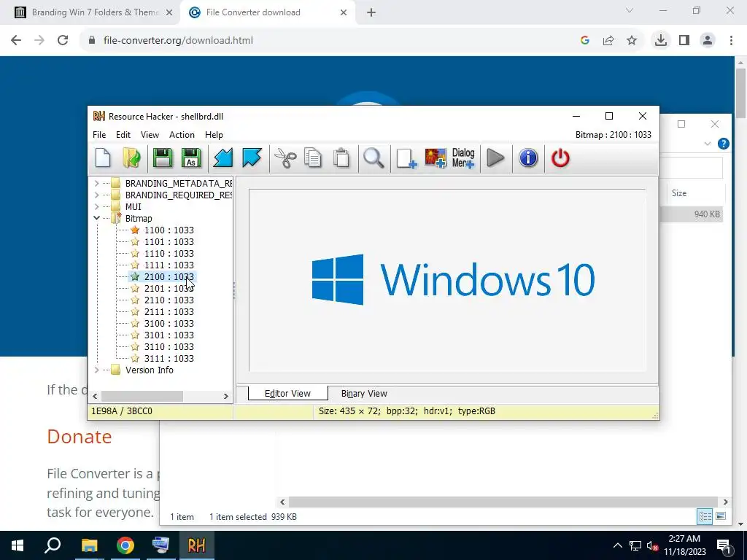The width and height of the screenshot is (747, 560).
Task: Bookmark page with star icon
Action: click(632, 41)
